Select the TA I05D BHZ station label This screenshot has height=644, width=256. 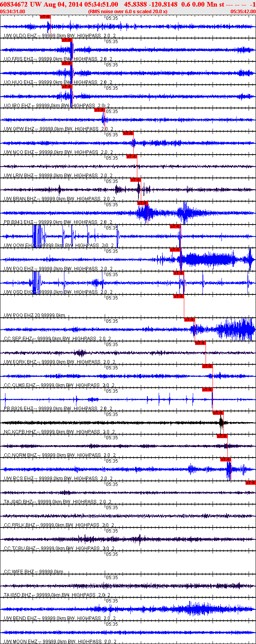coord(57,595)
